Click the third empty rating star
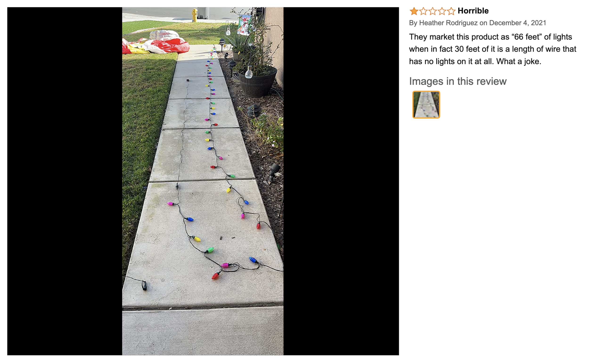The height and width of the screenshot is (364, 589). click(433, 11)
